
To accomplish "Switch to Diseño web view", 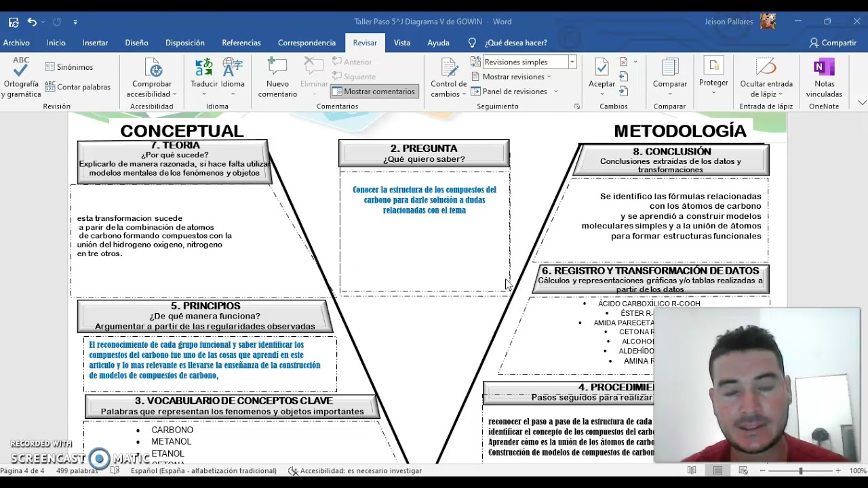I will click(x=743, y=470).
